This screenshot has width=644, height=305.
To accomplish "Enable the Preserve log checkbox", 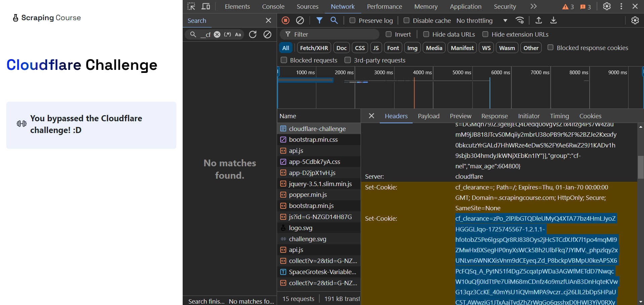I will [x=352, y=20].
